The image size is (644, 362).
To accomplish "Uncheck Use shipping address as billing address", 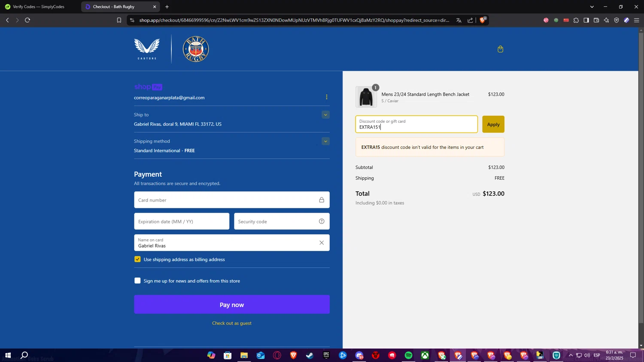I will click(137, 259).
